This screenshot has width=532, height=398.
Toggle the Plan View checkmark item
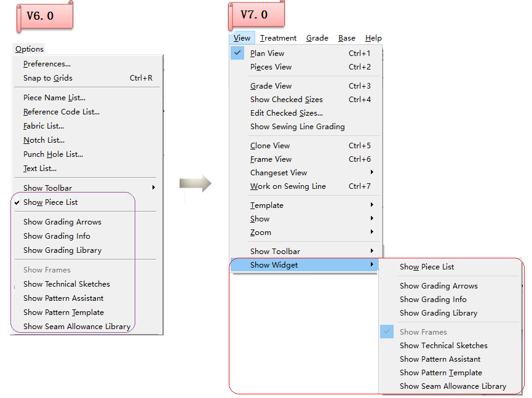[267, 54]
